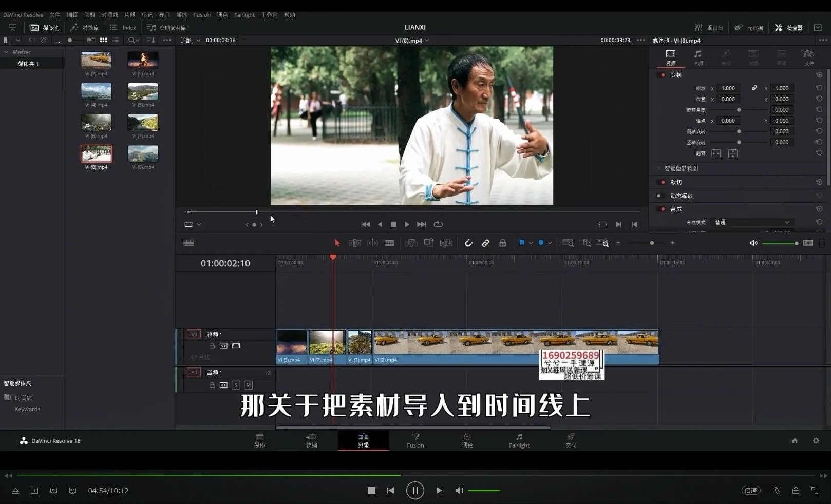This screenshot has height=504, width=831.
Task: Open the 元数据 panel button
Action: pos(749,28)
